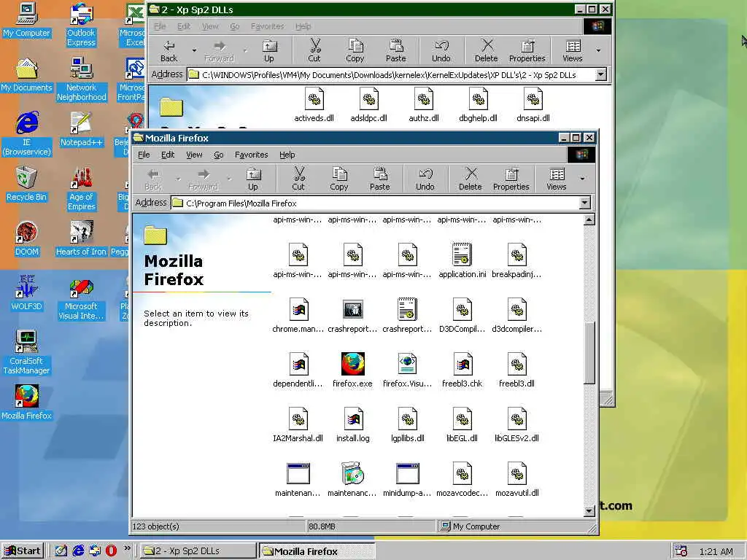Click Properties in Xp Sp2 DLLs window toolbar
747x560 pixels.
tap(527, 50)
